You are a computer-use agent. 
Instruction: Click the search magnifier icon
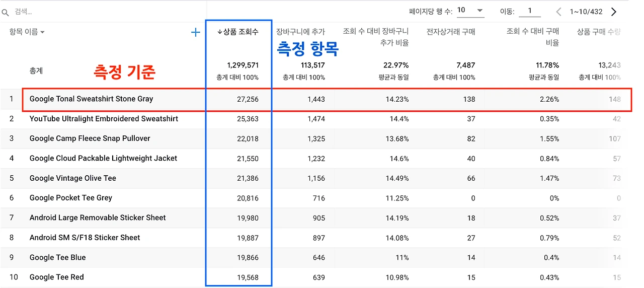click(6, 12)
